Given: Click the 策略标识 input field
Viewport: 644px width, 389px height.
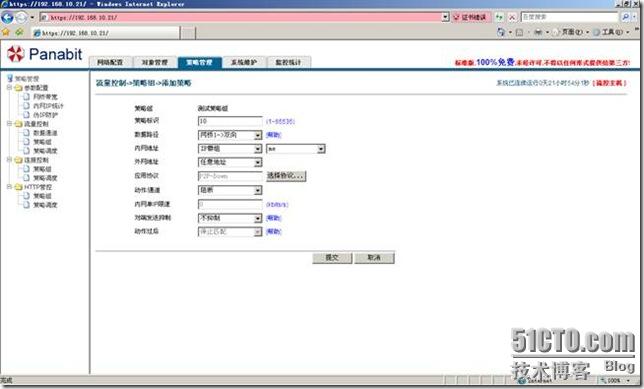Looking at the screenshot, I should point(230,121).
